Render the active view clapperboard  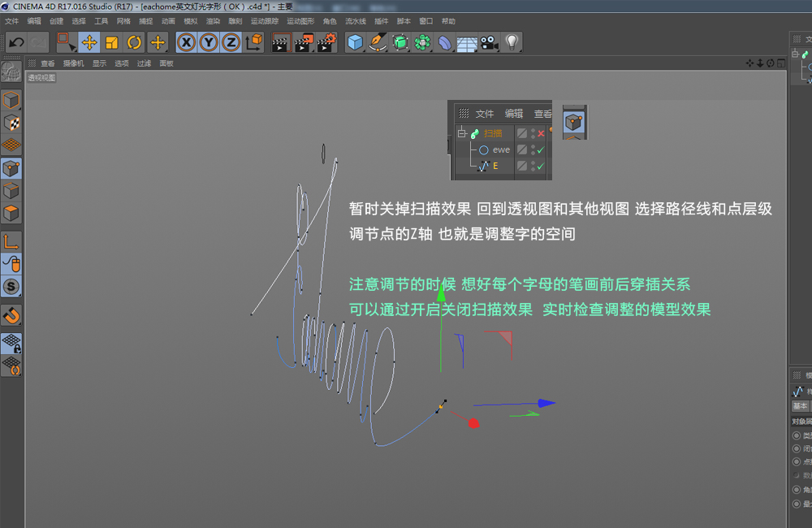(x=281, y=42)
